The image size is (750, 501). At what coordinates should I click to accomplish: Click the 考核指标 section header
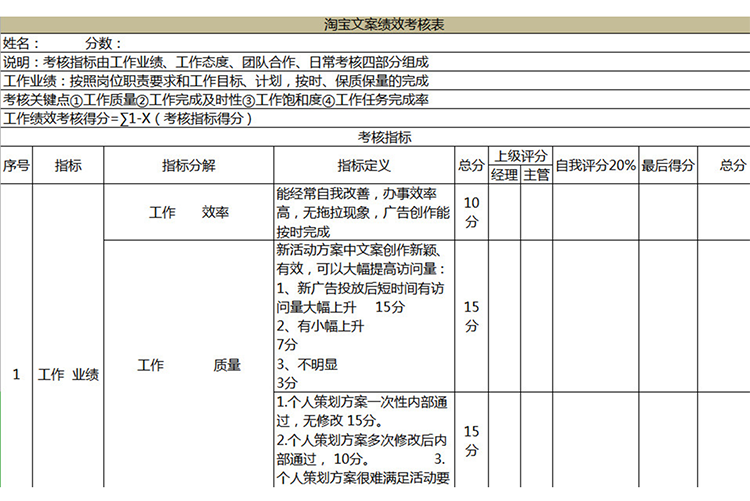click(375, 137)
